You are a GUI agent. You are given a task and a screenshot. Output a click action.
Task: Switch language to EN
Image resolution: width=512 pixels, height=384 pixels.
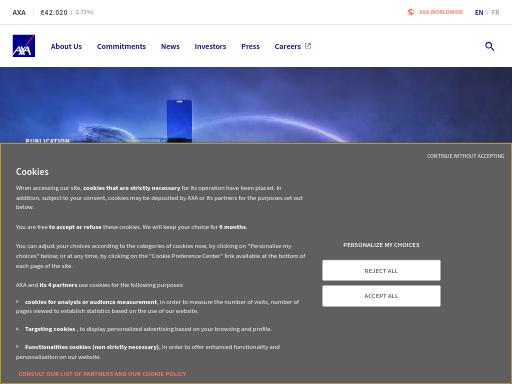(479, 12)
